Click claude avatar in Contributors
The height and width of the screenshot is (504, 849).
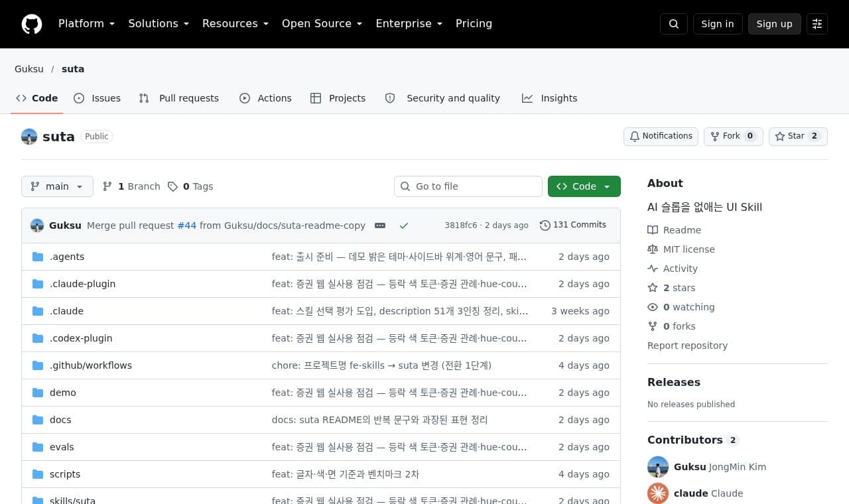pos(658,493)
